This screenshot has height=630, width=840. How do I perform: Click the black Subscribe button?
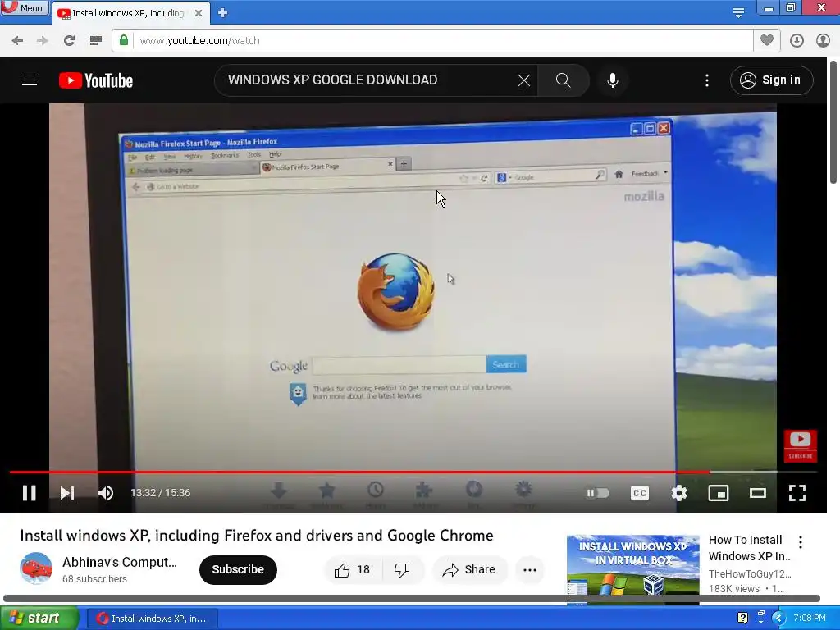click(238, 569)
